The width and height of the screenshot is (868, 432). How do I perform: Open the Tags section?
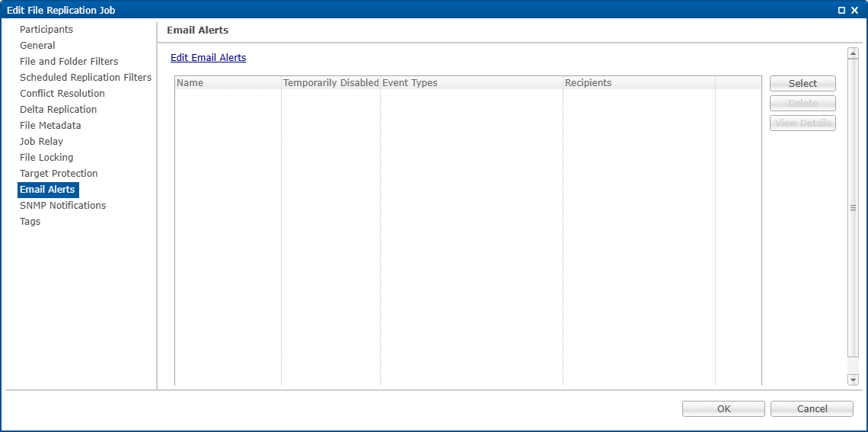(x=30, y=222)
